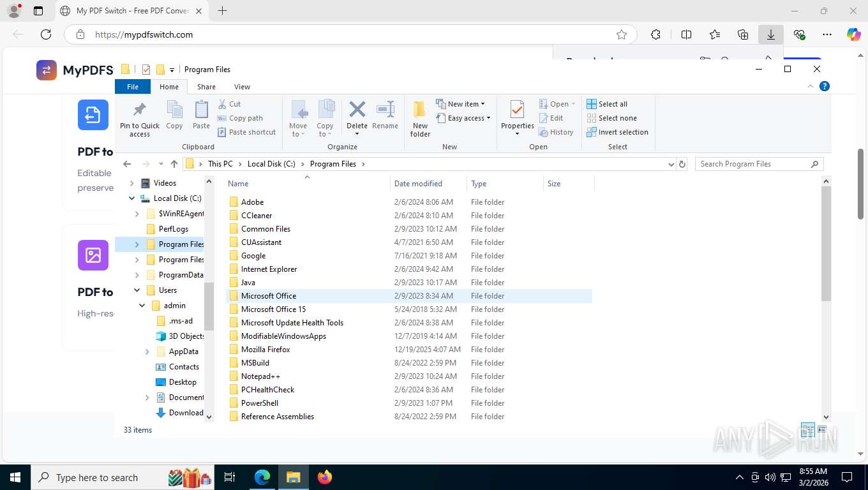
Task: Go up one level with up arrow
Action: (174, 164)
